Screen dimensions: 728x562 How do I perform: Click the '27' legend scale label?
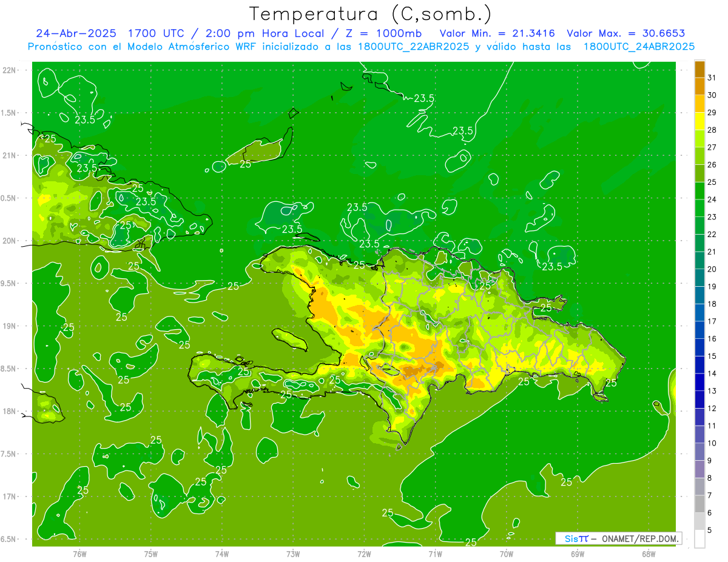click(x=712, y=147)
